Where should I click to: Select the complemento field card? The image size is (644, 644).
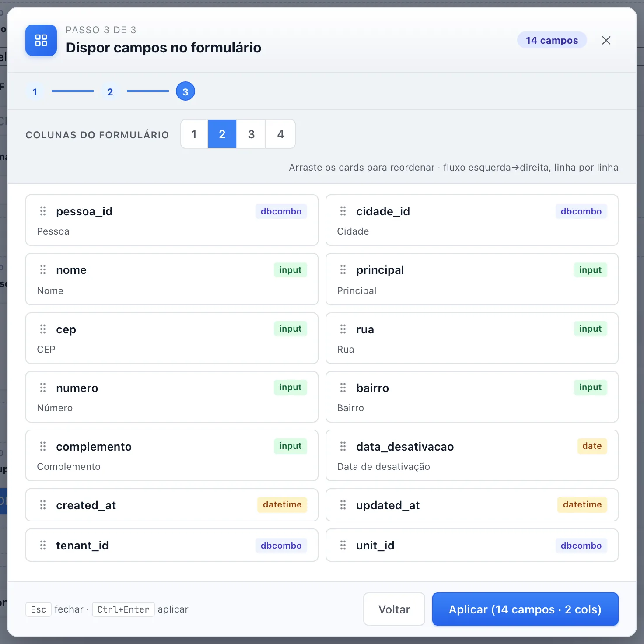point(172,455)
